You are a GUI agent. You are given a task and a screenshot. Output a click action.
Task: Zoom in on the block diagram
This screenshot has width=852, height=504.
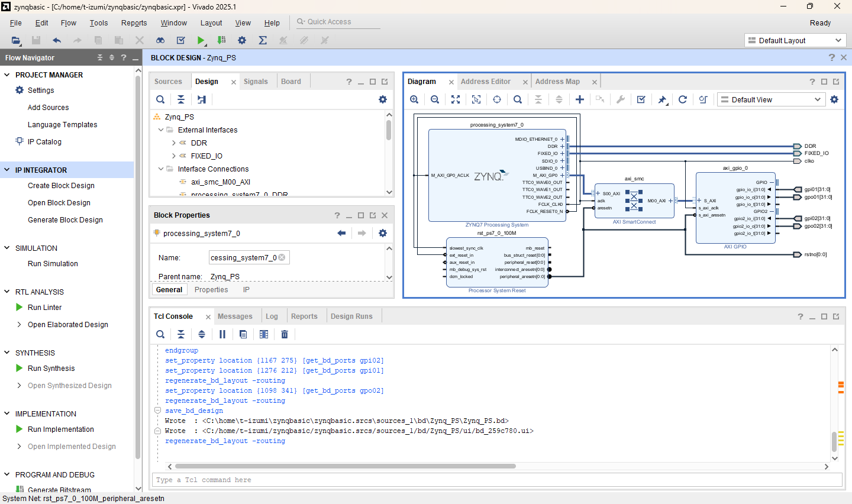(x=414, y=99)
